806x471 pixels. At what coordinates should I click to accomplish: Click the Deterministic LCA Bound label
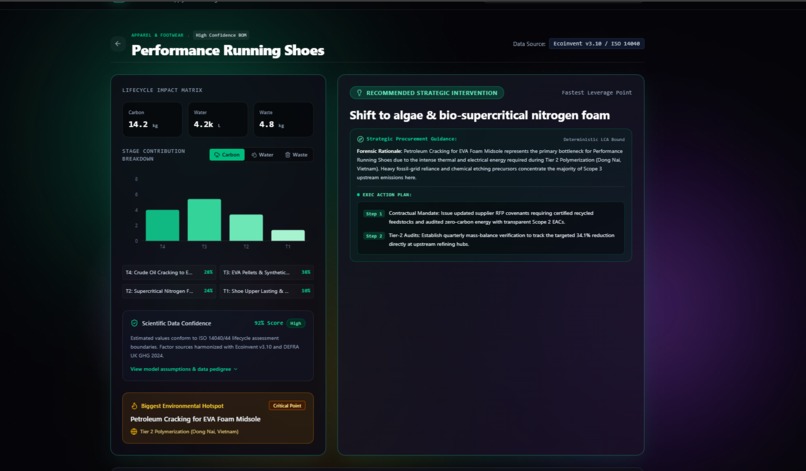(x=594, y=139)
